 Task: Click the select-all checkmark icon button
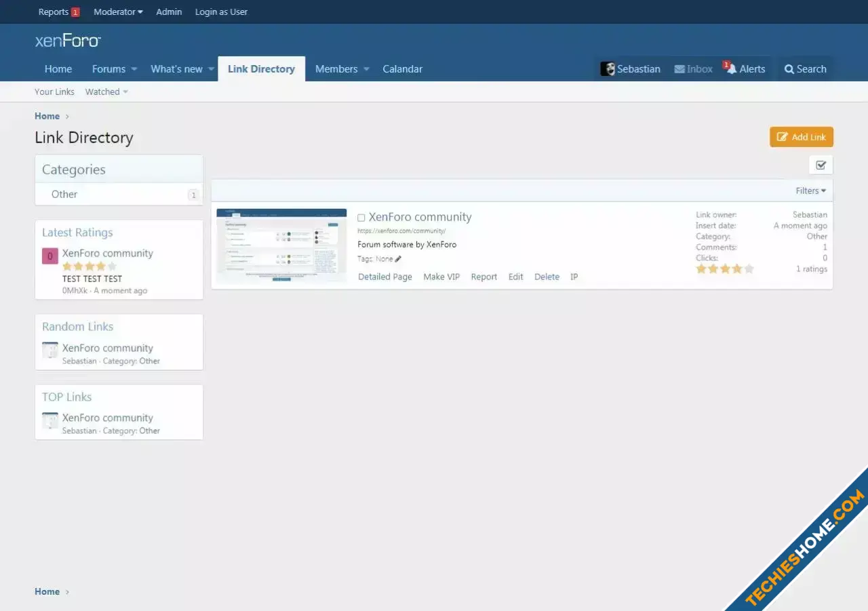click(x=821, y=165)
